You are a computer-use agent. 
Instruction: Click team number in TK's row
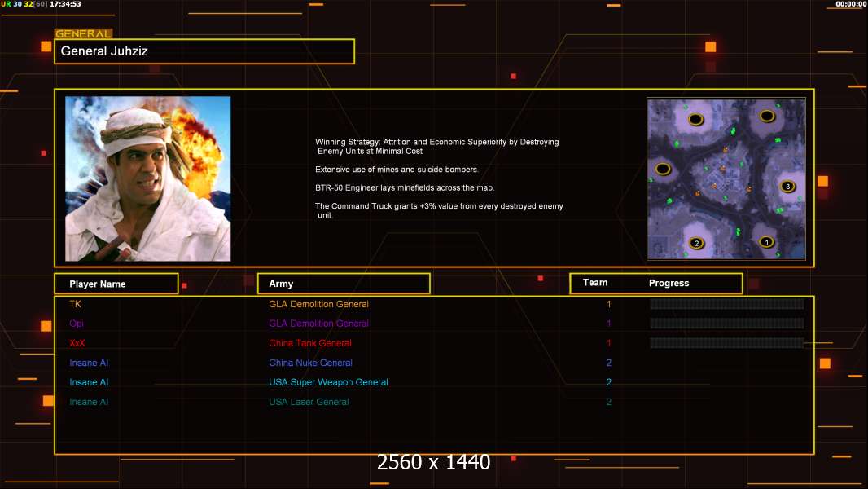tap(608, 304)
